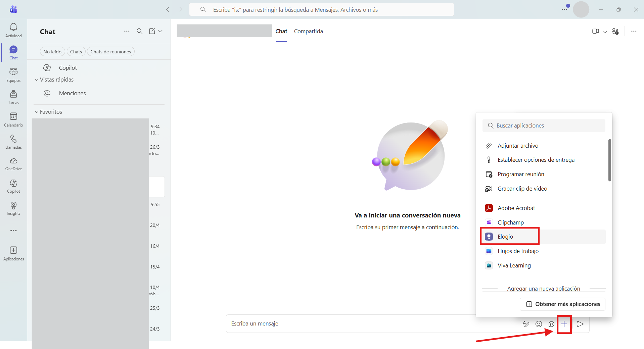
Task: Start a new chat with compose icon
Action: [x=152, y=31]
